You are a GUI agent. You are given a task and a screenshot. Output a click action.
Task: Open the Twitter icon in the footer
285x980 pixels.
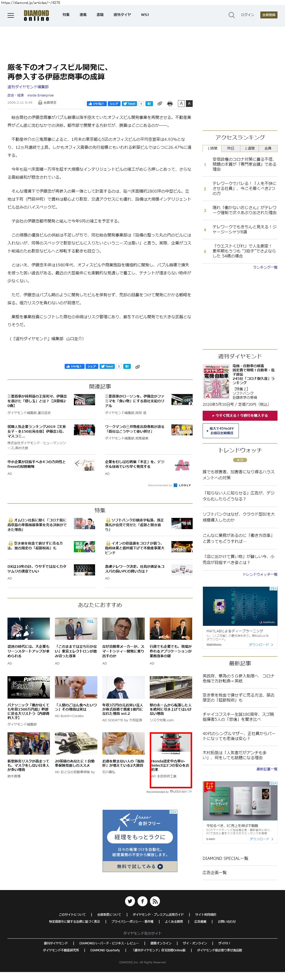130,901
